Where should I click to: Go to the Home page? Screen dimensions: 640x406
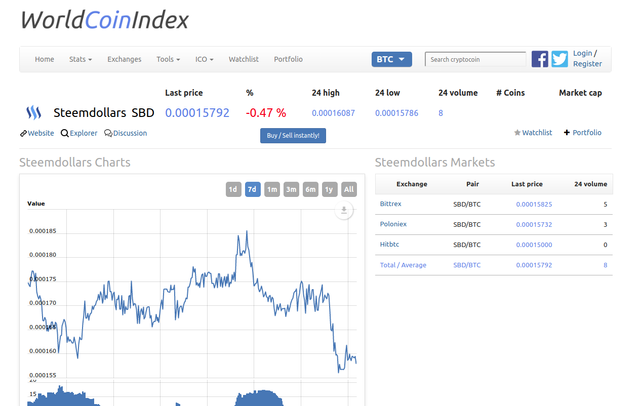44,59
